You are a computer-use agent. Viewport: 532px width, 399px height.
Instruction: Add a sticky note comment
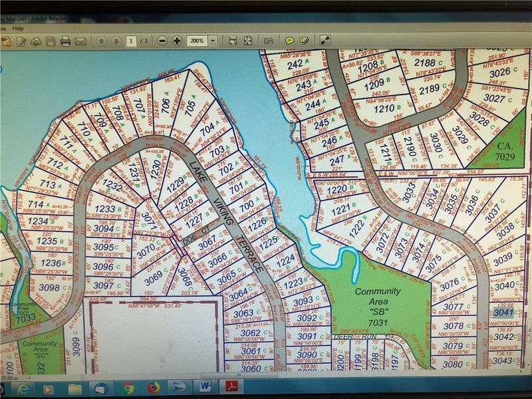click(289, 41)
